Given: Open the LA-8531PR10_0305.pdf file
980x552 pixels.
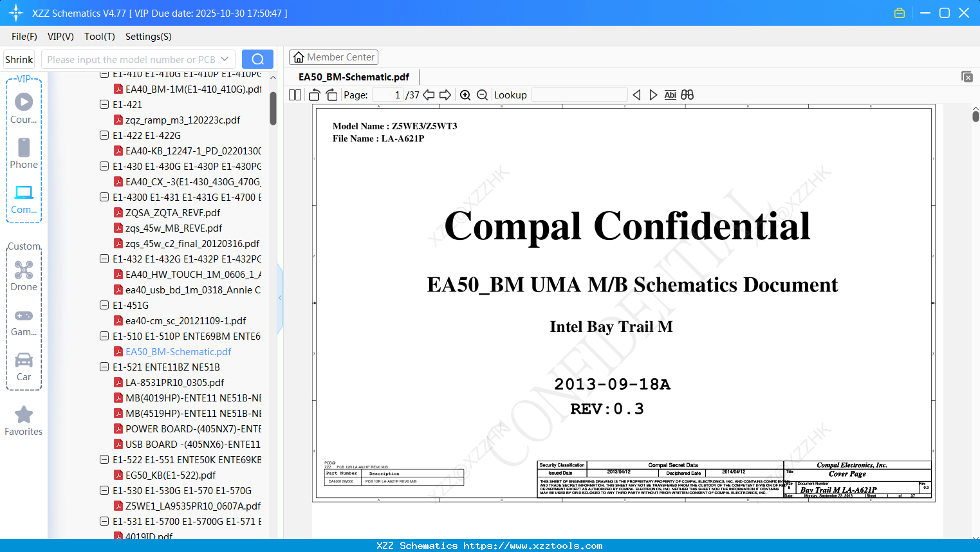Looking at the screenshot, I should [174, 382].
